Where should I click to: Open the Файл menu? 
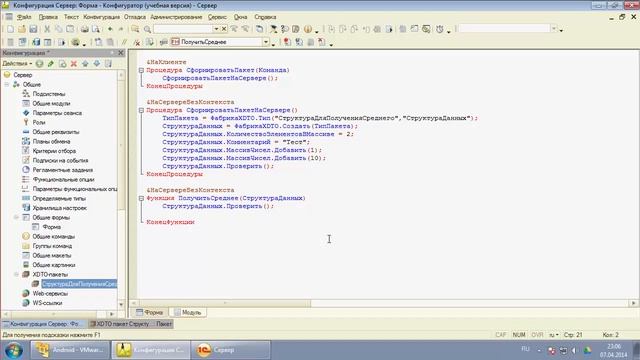point(24,17)
